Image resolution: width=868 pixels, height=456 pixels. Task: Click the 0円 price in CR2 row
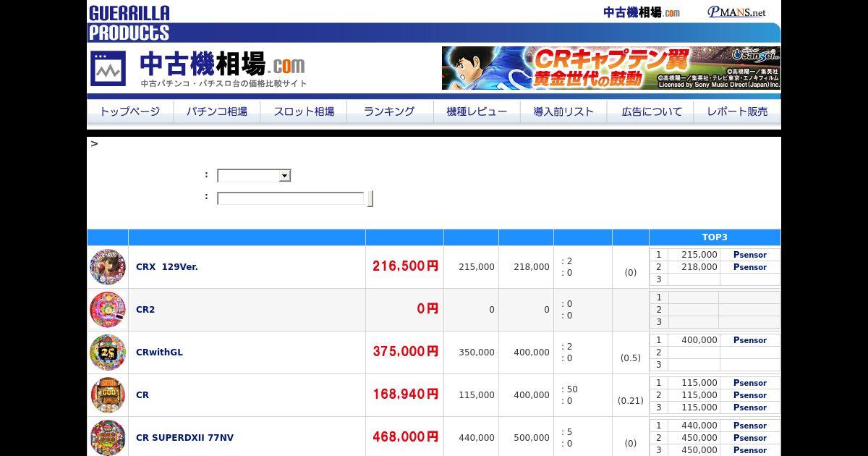click(x=427, y=308)
